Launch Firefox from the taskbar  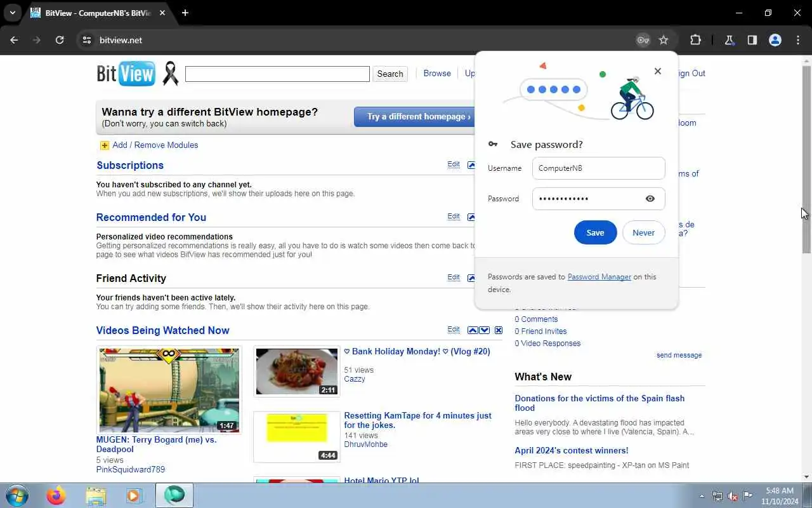click(x=56, y=495)
